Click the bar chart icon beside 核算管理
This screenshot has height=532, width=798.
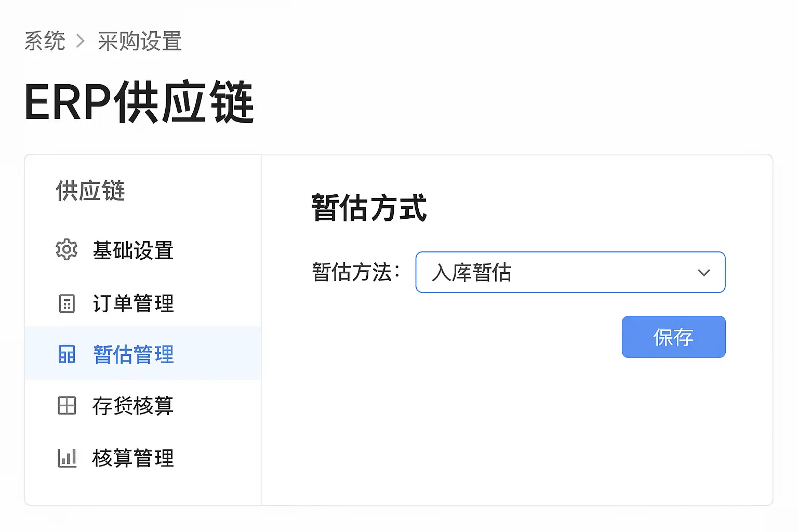(x=66, y=458)
